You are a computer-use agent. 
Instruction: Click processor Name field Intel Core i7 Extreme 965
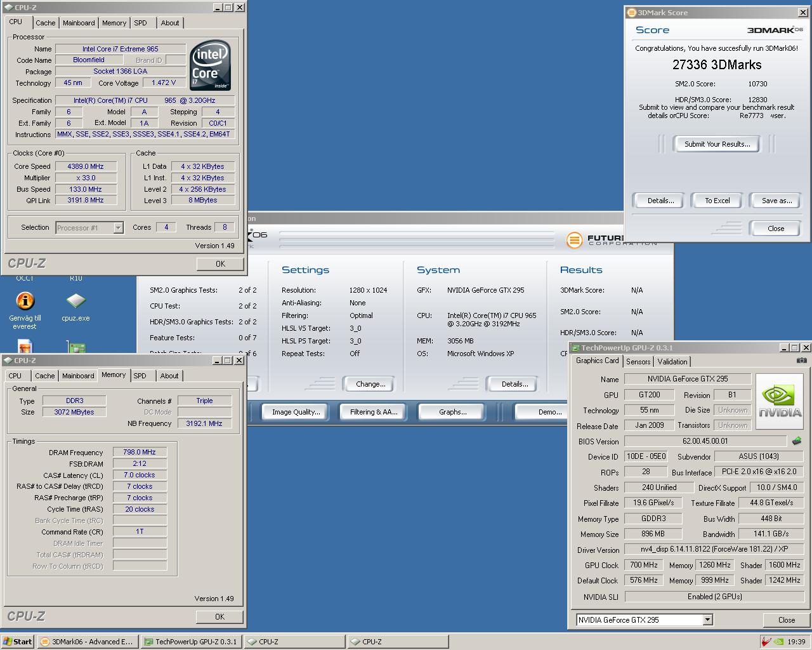[121, 49]
